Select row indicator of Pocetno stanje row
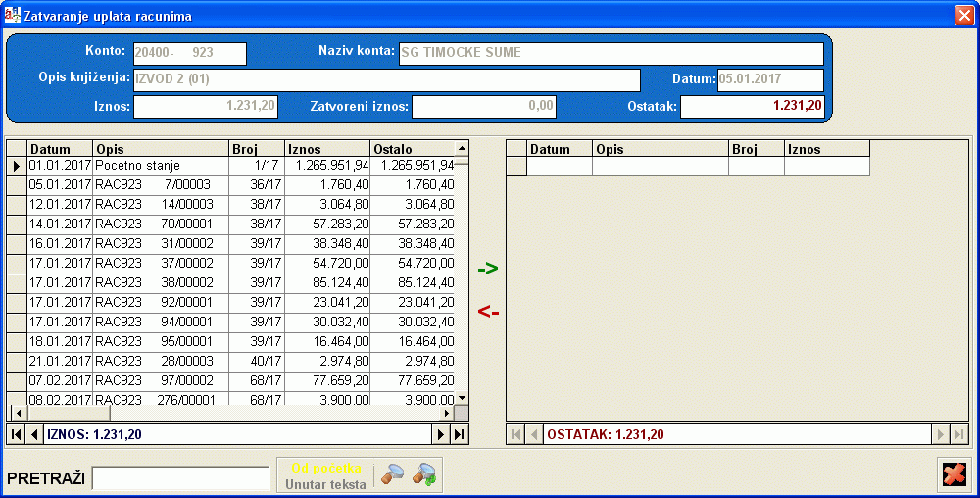 click(x=17, y=166)
